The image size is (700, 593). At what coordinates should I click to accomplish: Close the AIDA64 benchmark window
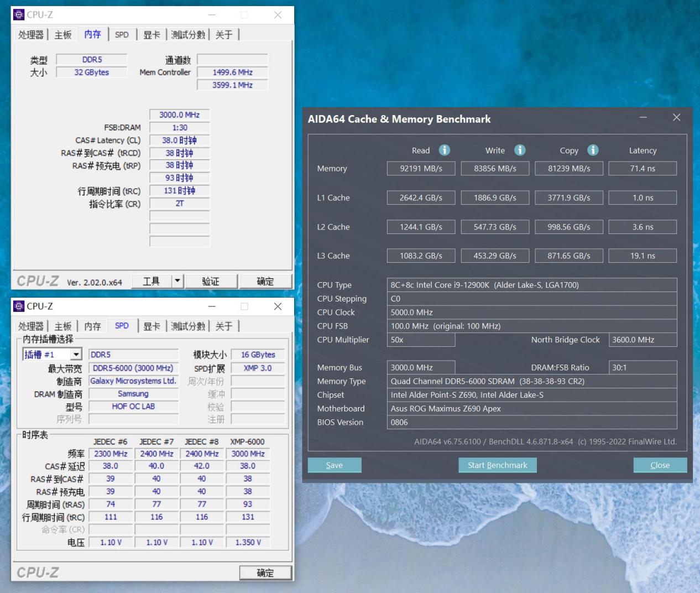click(676, 117)
